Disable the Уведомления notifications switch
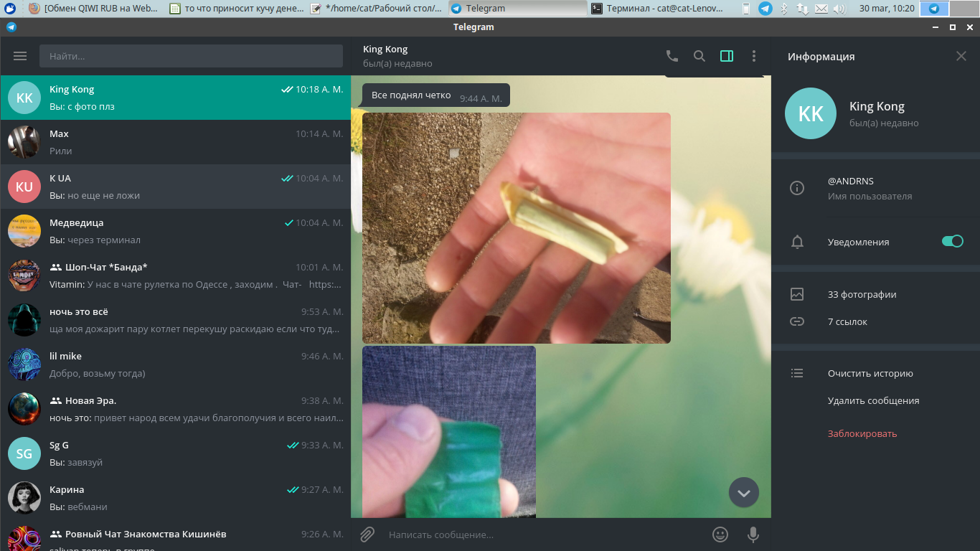The height and width of the screenshot is (551, 980). coord(952,242)
